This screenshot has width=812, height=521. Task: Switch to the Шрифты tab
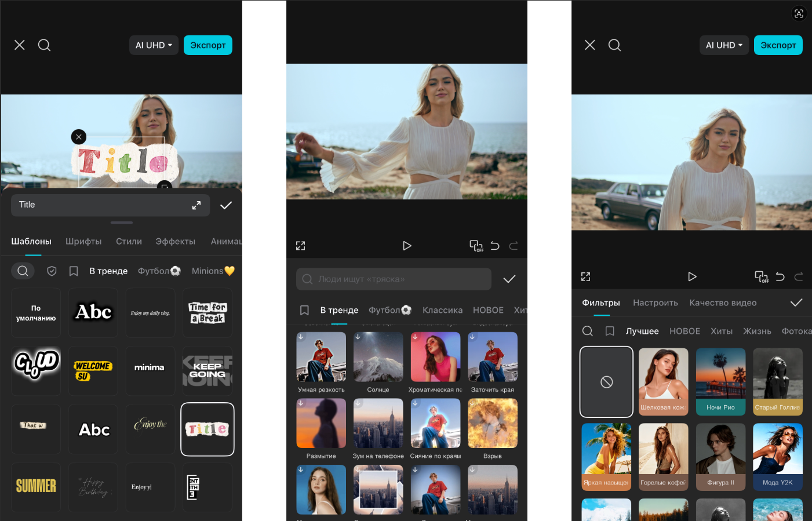tap(83, 241)
